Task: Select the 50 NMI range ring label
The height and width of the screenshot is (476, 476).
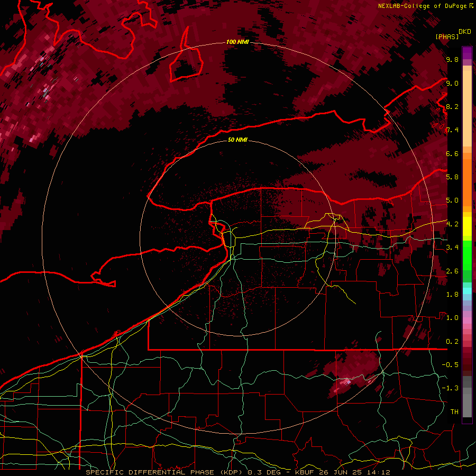Action: pos(237,140)
